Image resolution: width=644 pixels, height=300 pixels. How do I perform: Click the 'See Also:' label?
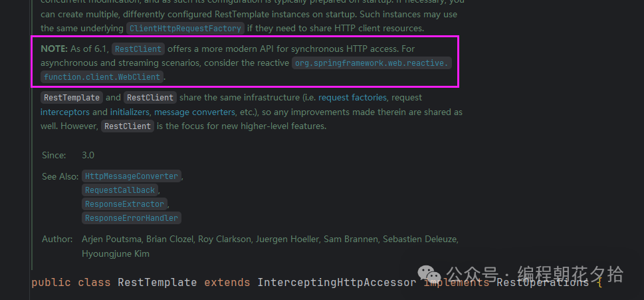[x=60, y=176]
